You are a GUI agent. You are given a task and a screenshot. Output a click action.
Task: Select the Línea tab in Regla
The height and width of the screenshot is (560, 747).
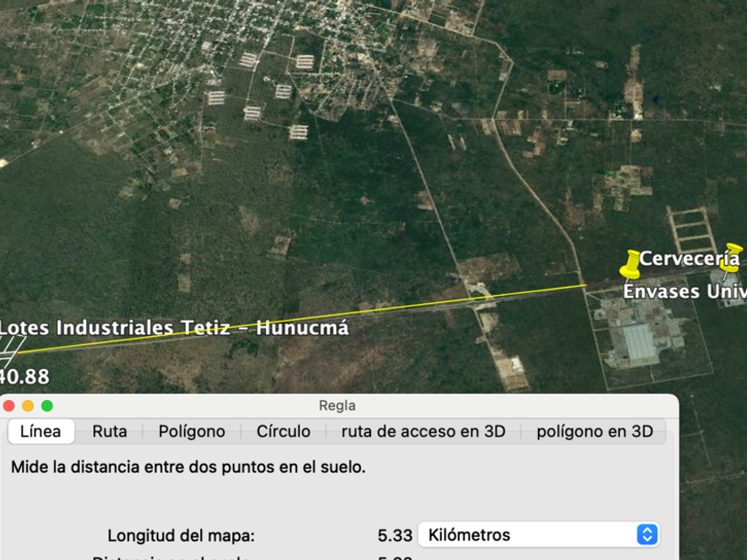click(x=41, y=431)
